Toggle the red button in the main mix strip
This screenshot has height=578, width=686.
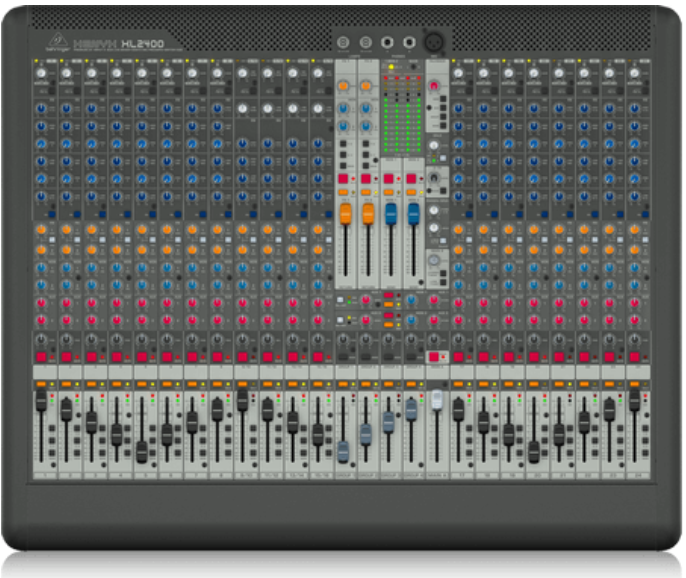pyautogui.click(x=435, y=356)
